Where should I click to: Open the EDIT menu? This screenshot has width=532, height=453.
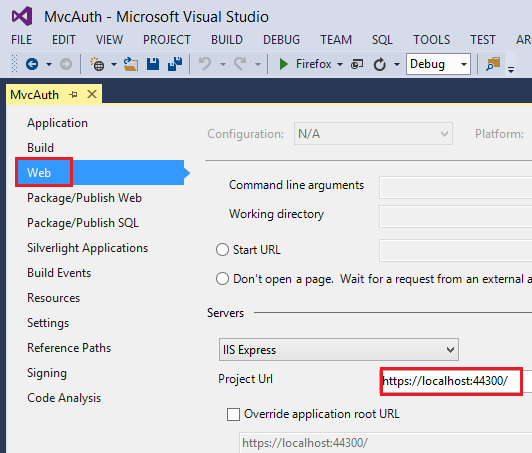tap(63, 40)
